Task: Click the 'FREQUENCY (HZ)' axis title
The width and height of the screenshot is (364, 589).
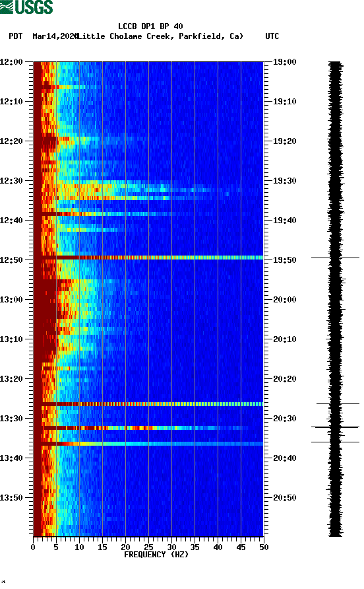Action: click(x=156, y=555)
